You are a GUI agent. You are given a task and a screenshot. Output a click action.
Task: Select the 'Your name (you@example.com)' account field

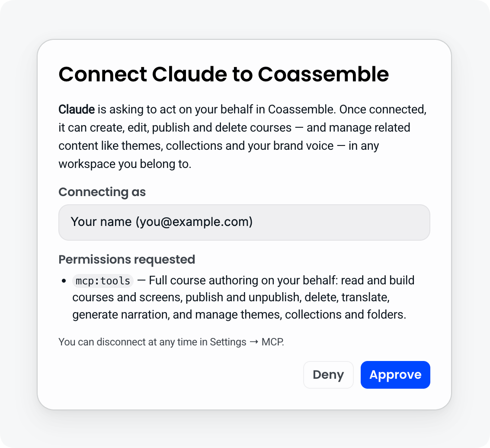pyautogui.click(x=244, y=222)
